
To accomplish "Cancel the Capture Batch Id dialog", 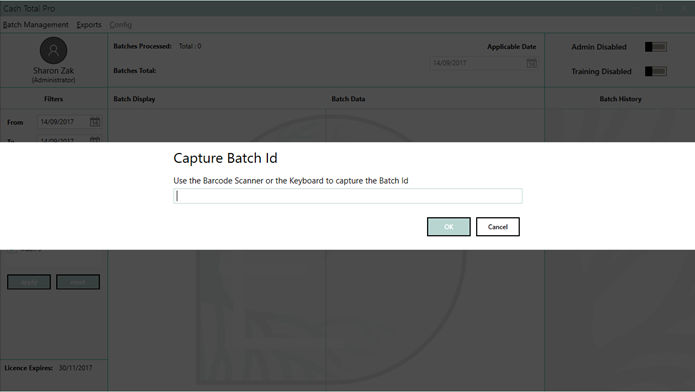I will (498, 227).
